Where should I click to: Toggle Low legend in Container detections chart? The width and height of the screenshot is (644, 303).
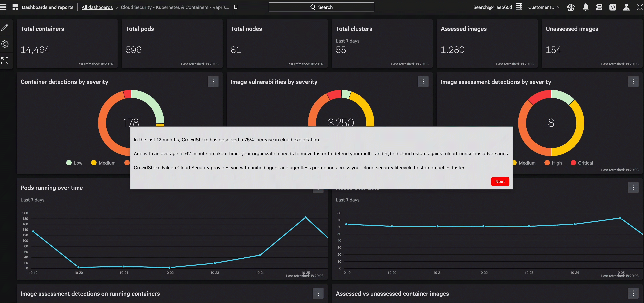point(74,163)
